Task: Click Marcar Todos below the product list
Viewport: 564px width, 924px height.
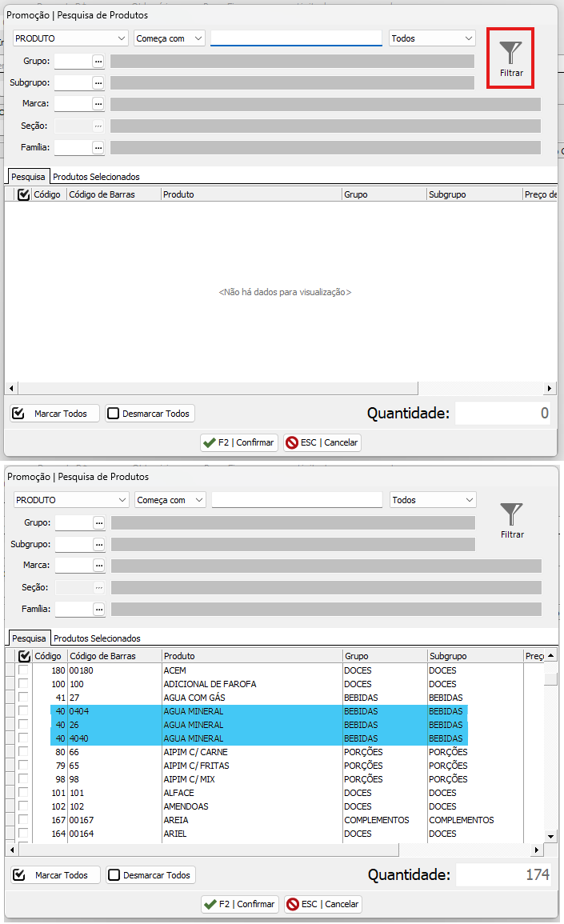Action: [55, 875]
